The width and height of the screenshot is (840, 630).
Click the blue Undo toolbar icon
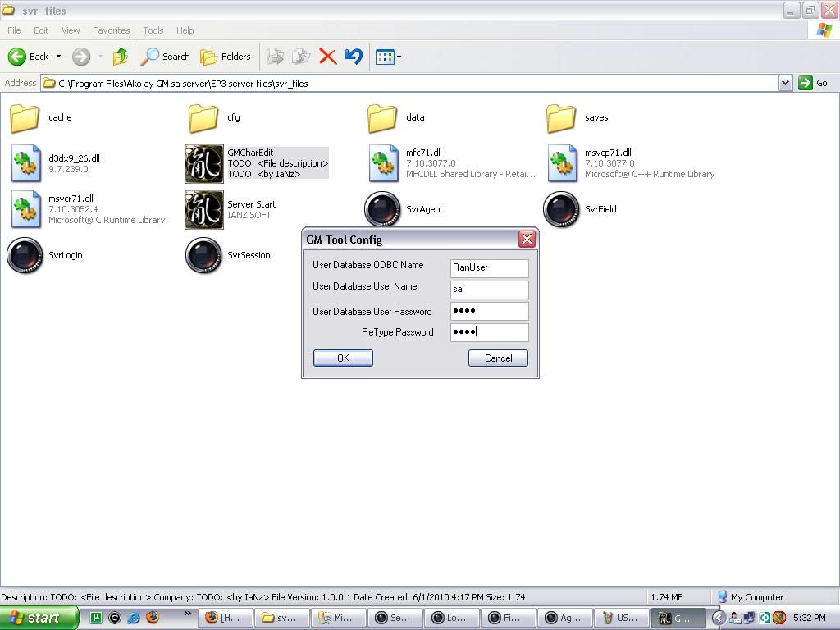(354, 57)
